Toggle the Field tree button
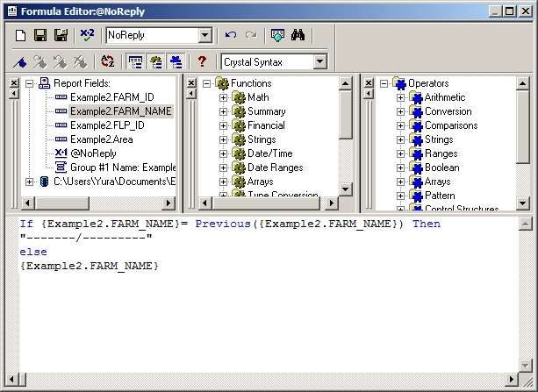Image resolution: width=538 pixels, height=392 pixels. [135, 61]
